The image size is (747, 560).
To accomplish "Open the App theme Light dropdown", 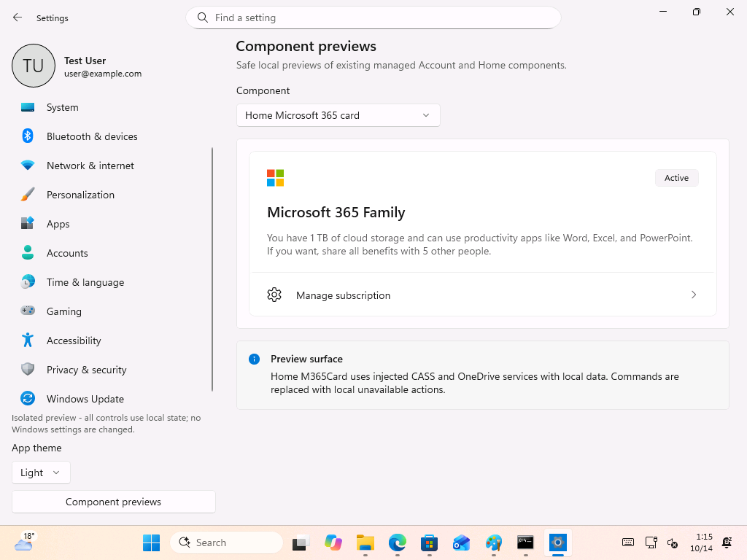I will point(41,472).
